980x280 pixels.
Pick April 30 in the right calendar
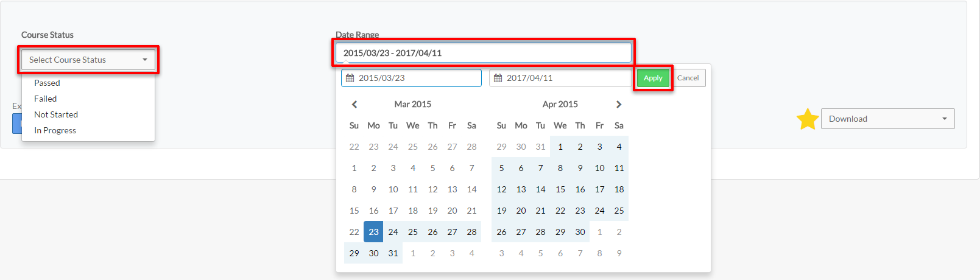click(x=580, y=232)
